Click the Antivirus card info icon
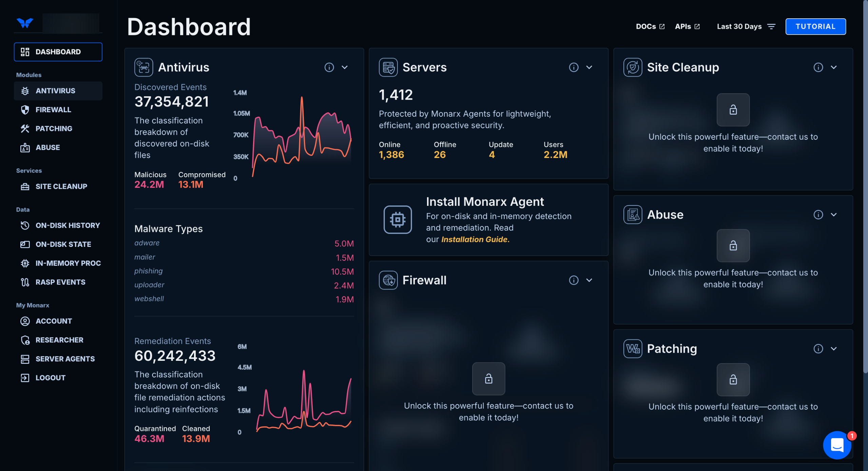This screenshot has height=471, width=868. pos(329,67)
